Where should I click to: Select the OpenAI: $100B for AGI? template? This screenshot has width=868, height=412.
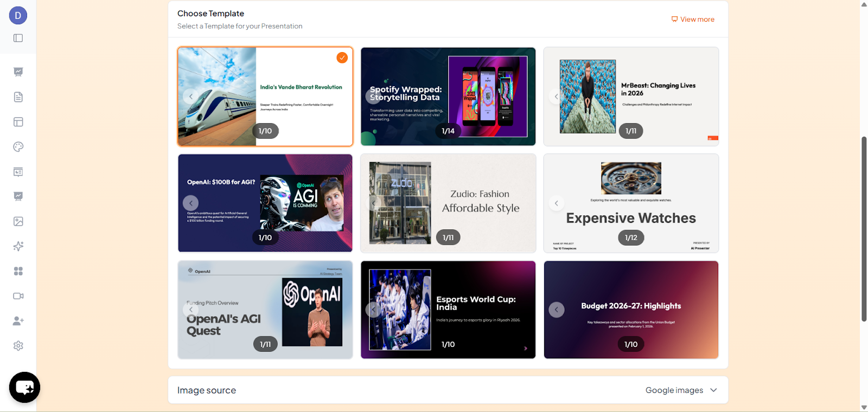click(265, 203)
